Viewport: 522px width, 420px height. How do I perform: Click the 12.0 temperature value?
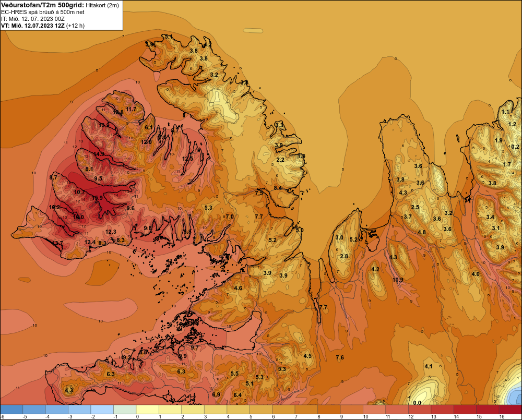(146, 142)
